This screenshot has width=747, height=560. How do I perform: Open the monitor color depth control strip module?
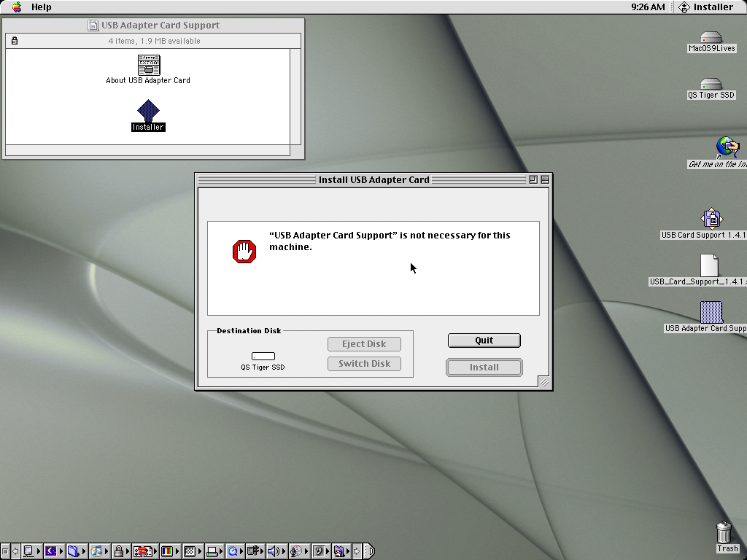pyautogui.click(x=169, y=551)
